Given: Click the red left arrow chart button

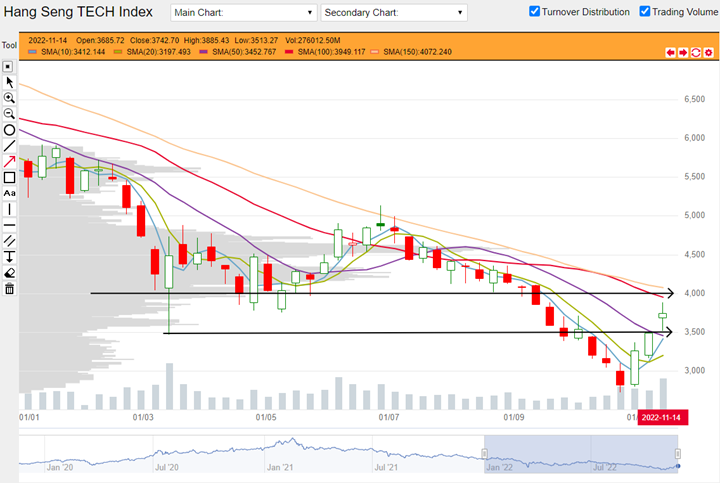Looking at the screenshot, I should point(670,52).
